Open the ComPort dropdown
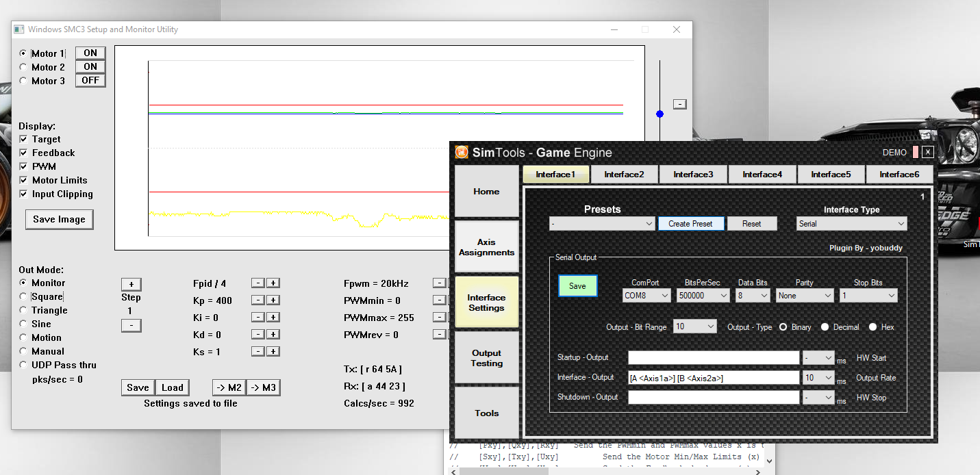The width and height of the screenshot is (980, 475). (646, 296)
